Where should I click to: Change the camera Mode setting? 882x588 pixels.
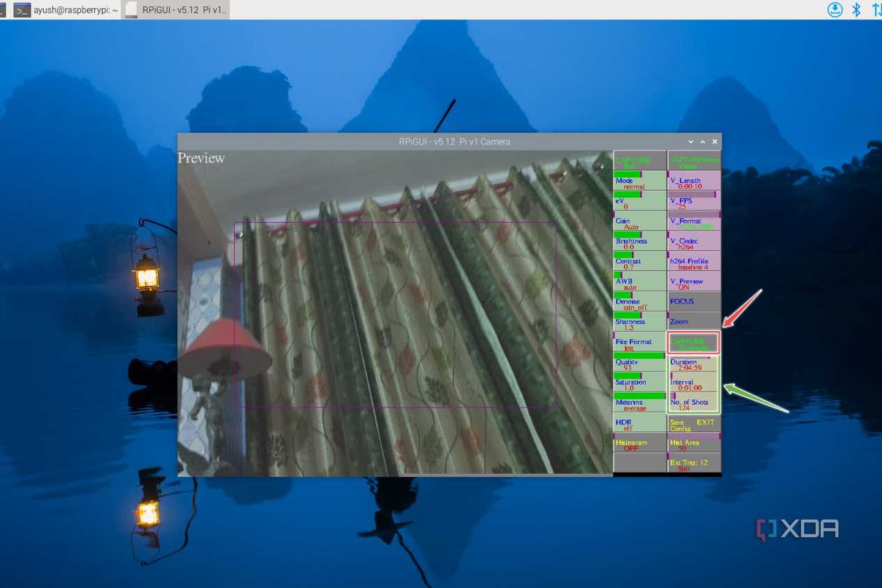(640, 181)
